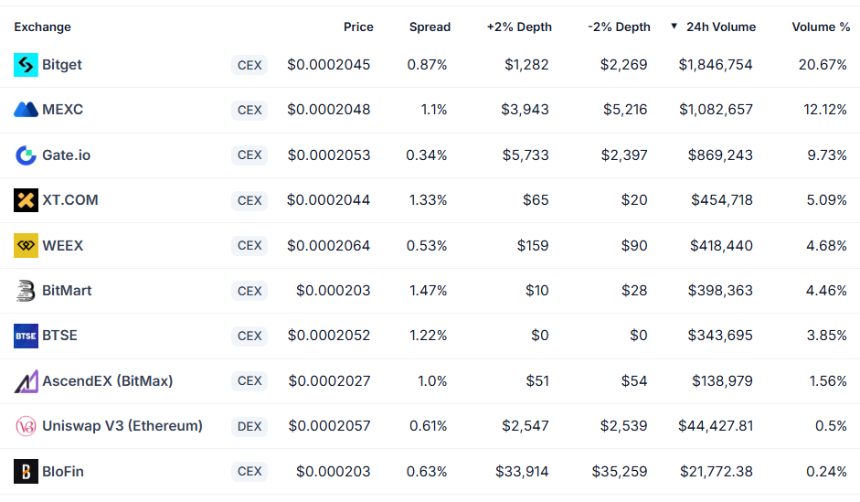Toggle sort arrow beside 24h Volume
Screen dimensions: 860x502
674,26
